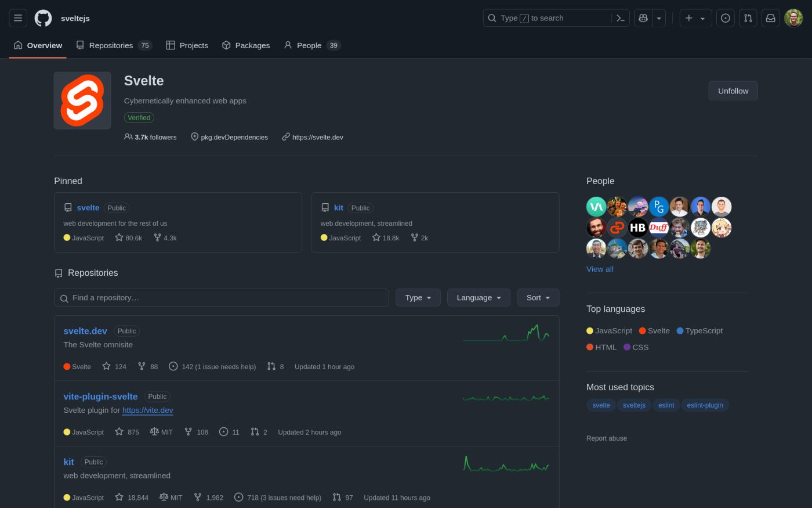812x508 pixels.
Task: Switch to the Repositories tab
Action: [x=114, y=45]
